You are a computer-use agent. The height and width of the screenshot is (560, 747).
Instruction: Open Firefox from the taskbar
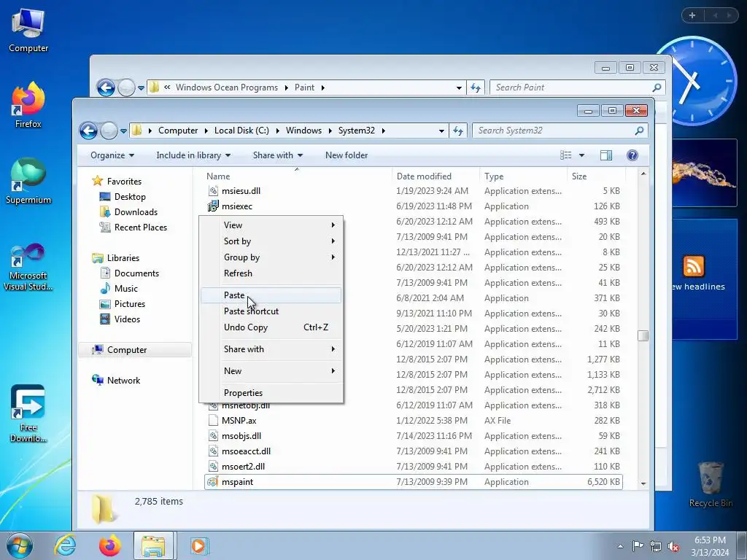point(109,546)
